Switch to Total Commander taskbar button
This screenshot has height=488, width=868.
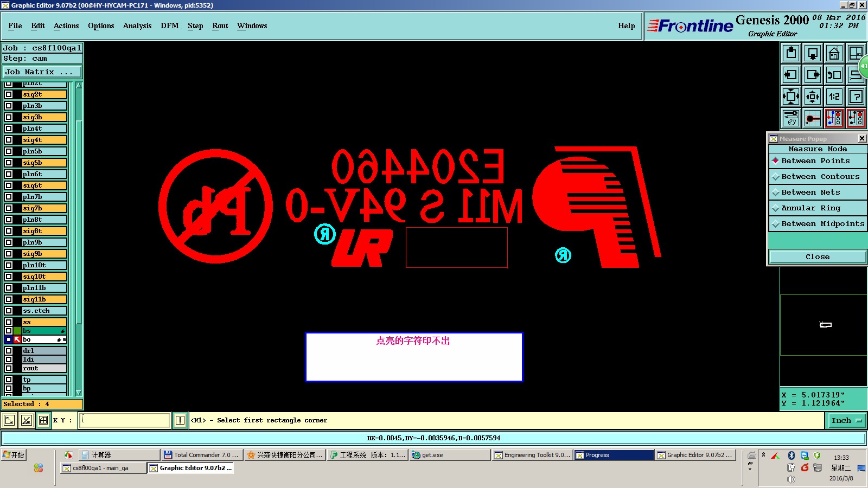coord(202,455)
